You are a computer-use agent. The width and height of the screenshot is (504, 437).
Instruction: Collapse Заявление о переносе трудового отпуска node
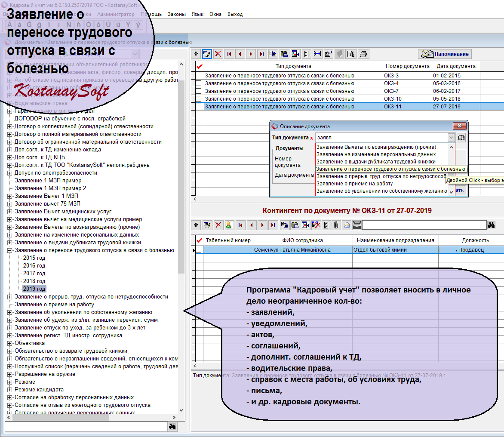pos(9,250)
